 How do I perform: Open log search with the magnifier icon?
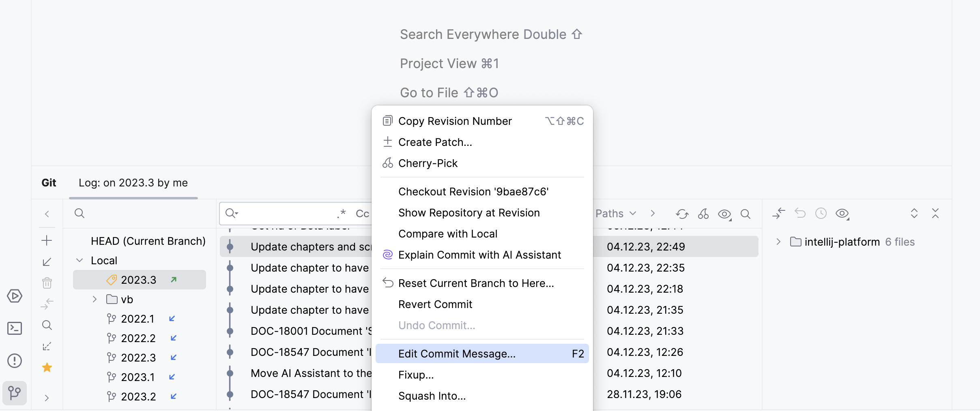tap(746, 214)
